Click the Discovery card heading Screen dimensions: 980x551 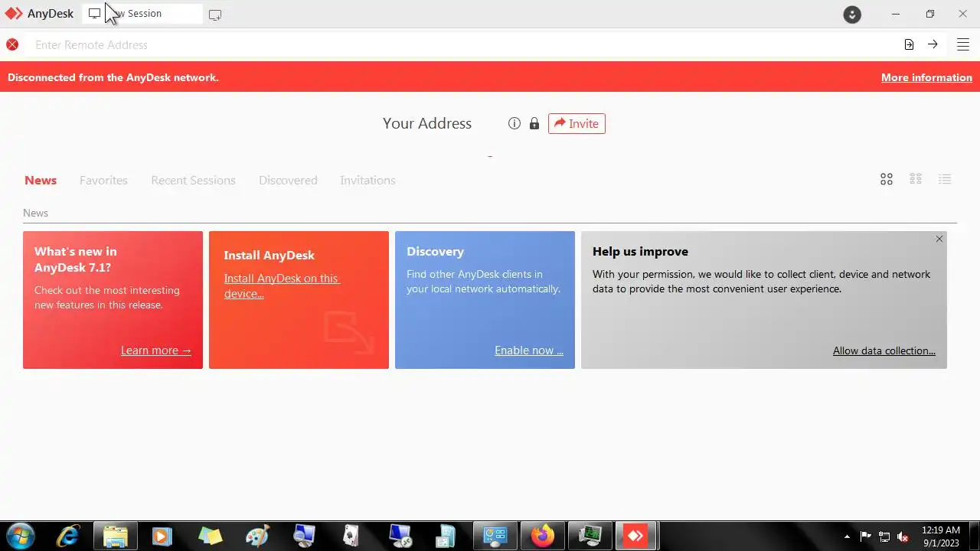[435, 252]
